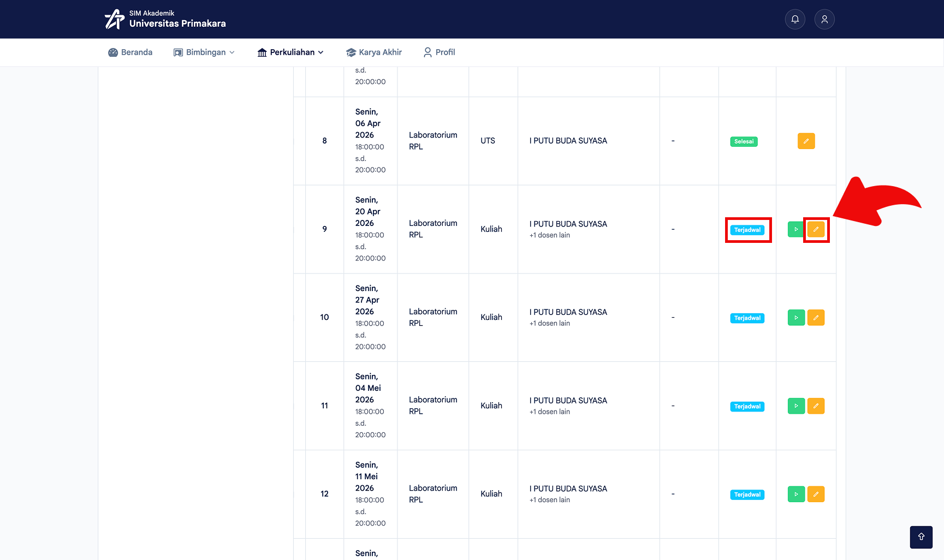944x560 pixels.
Task: Click I PUTU BUDA SUYASA in row 10
Action: (x=568, y=312)
